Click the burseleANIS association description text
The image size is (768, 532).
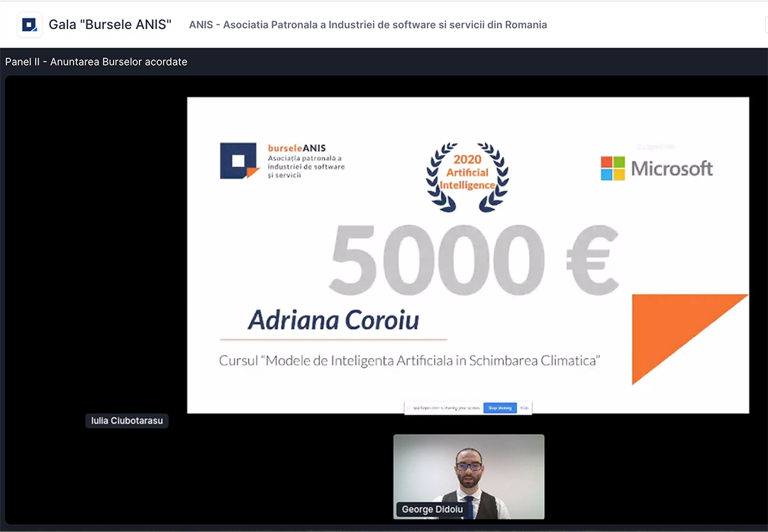click(306, 167)
